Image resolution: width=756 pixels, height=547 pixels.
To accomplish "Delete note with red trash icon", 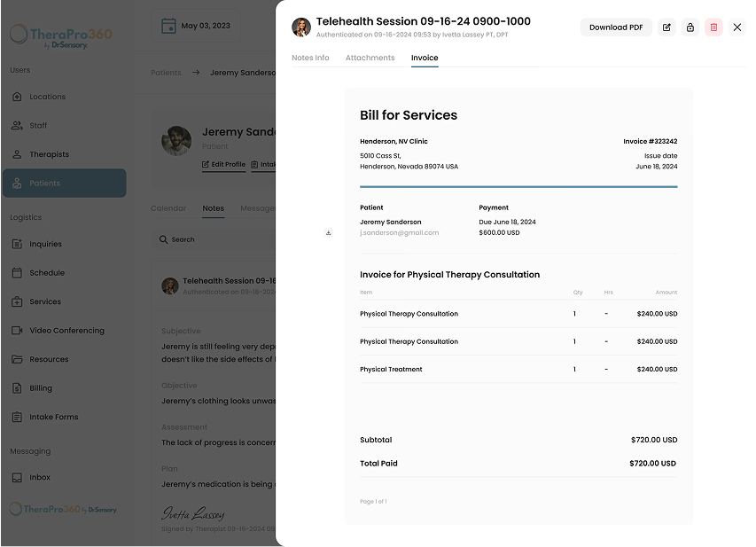I will click(x=713, y=27).
